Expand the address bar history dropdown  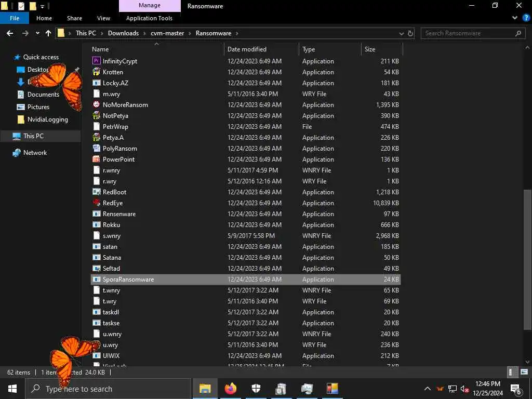402,33
